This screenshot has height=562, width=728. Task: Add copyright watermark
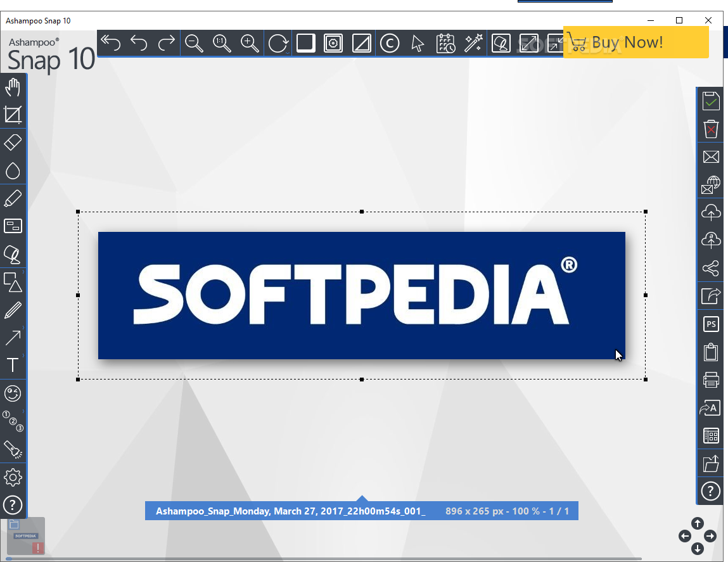(390, 43)
